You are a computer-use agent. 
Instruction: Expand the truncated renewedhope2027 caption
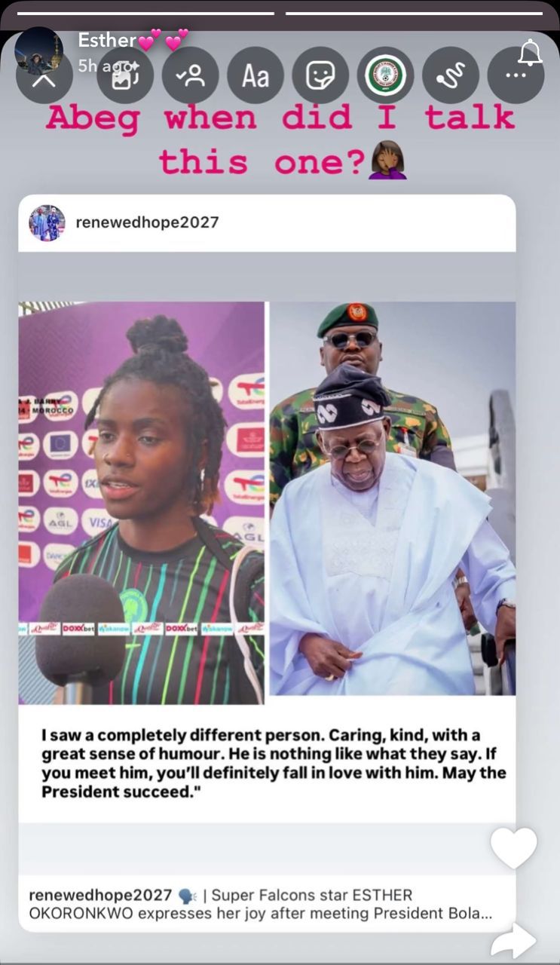(261, 905)
